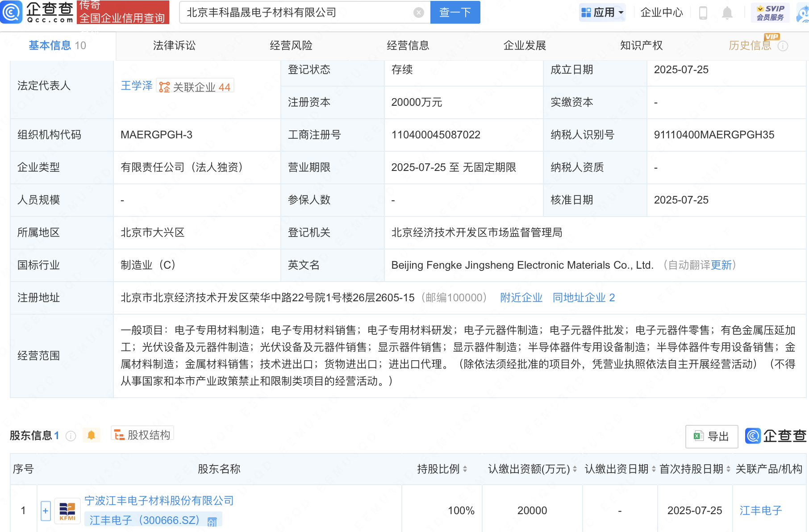The height and width of the screenshot is (532, 809).
Task: Click the 存续 registration status value
Action: (x=402, y=70)
